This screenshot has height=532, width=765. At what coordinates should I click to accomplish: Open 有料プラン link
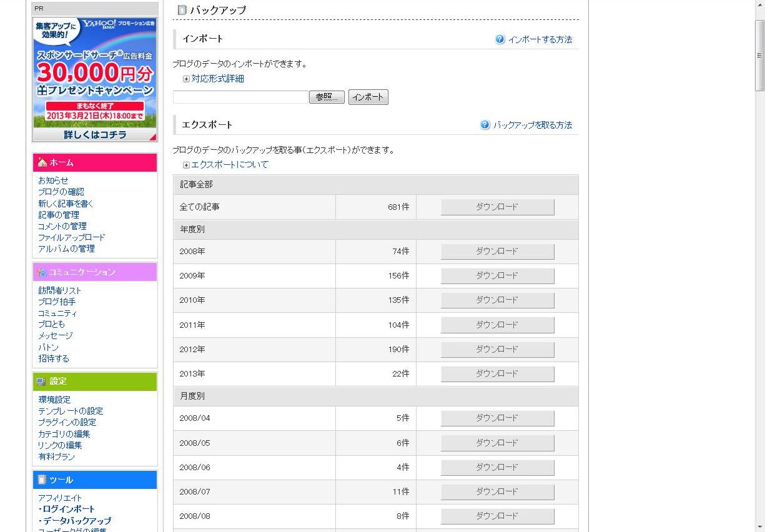pyautogui.click(x=56, y=456)
